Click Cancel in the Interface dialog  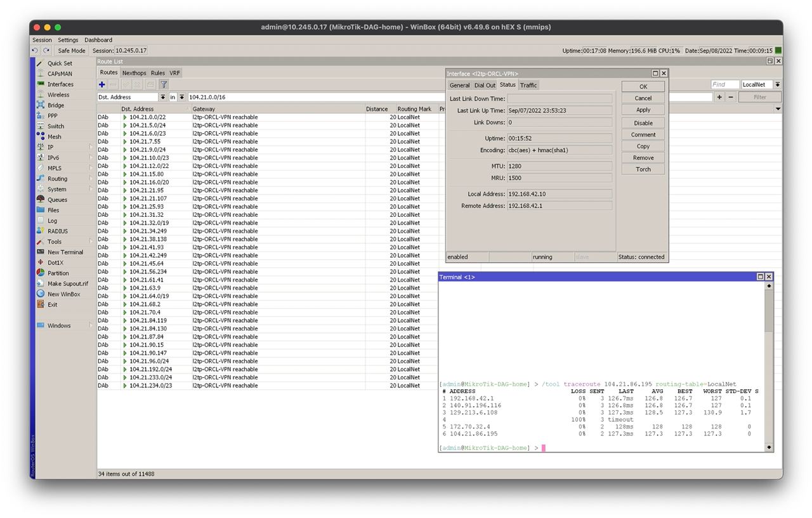[x=643, y=98]
